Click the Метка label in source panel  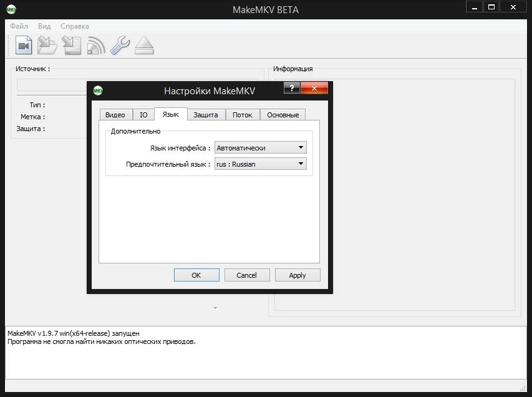pos(33,117)
